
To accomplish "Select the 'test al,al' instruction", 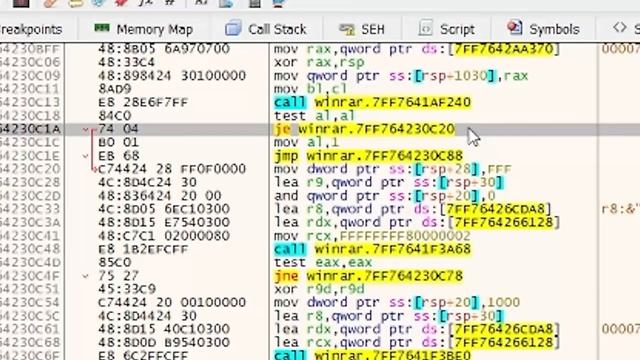I will tap(314, 116).
